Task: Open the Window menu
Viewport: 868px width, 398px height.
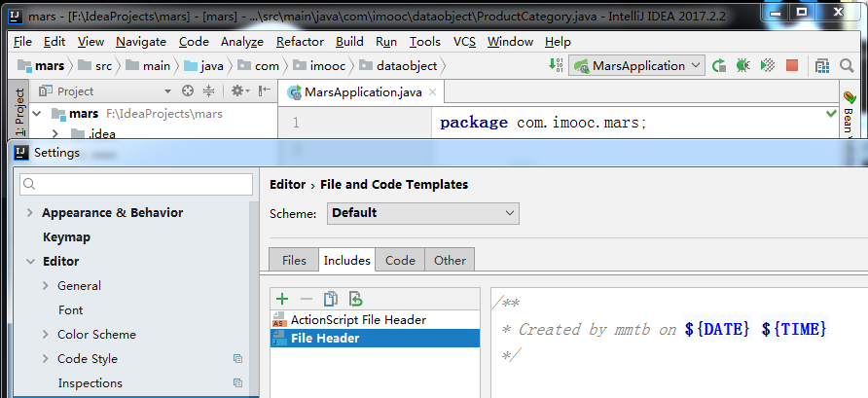Action: 511,42
